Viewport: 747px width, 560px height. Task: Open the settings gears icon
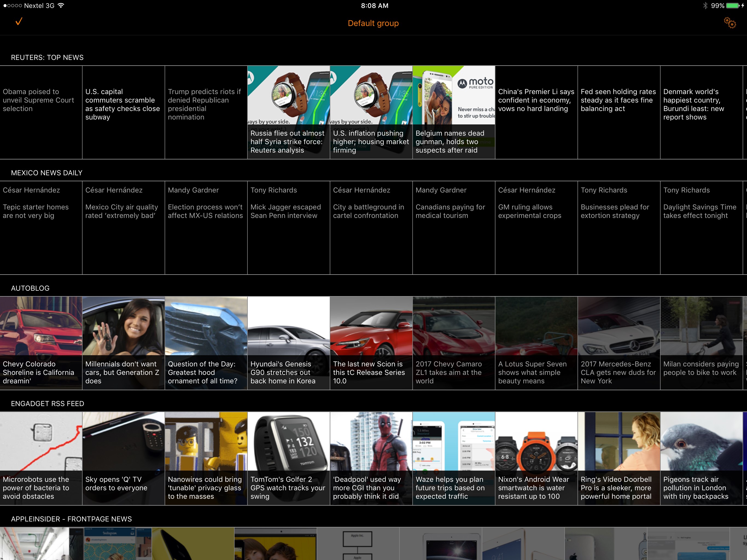730,23
